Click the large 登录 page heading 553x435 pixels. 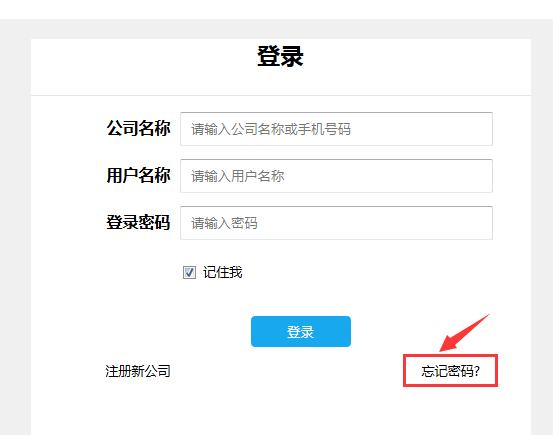[280, 56]
